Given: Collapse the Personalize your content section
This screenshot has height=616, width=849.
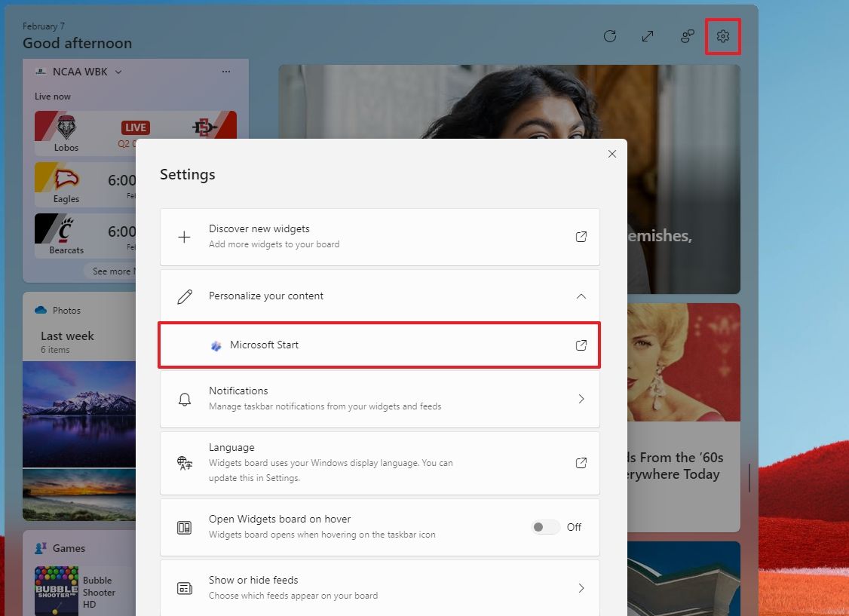Looking at the screenshot, I should 581,296.
